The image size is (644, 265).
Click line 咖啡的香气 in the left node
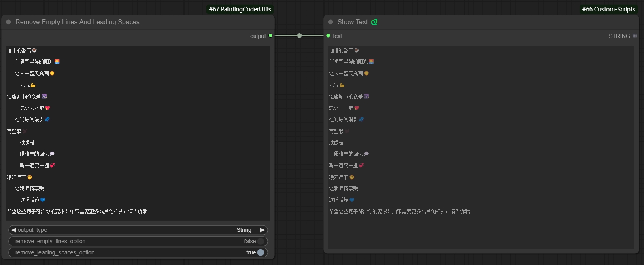(x=22, y=51)
